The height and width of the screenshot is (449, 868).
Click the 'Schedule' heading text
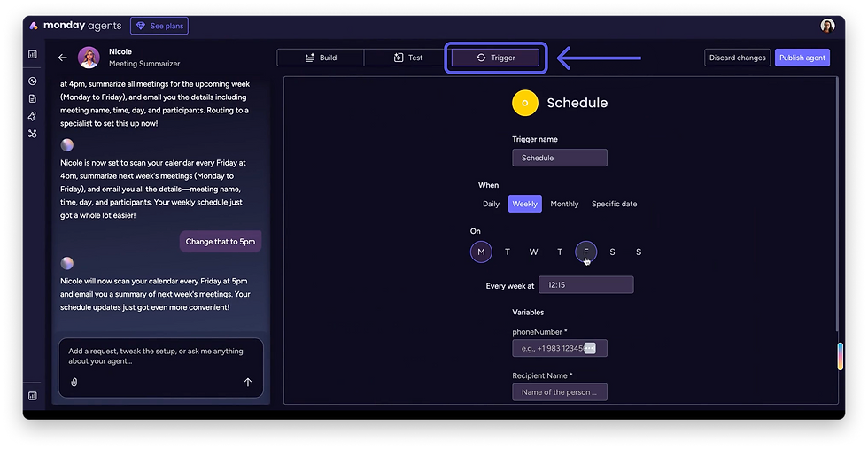click(x=577, y=103)
